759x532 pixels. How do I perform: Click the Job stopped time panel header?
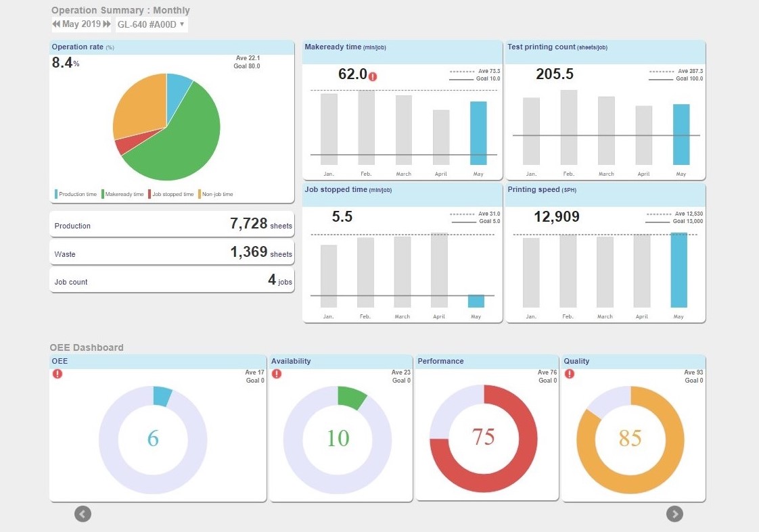pos(402,195)
